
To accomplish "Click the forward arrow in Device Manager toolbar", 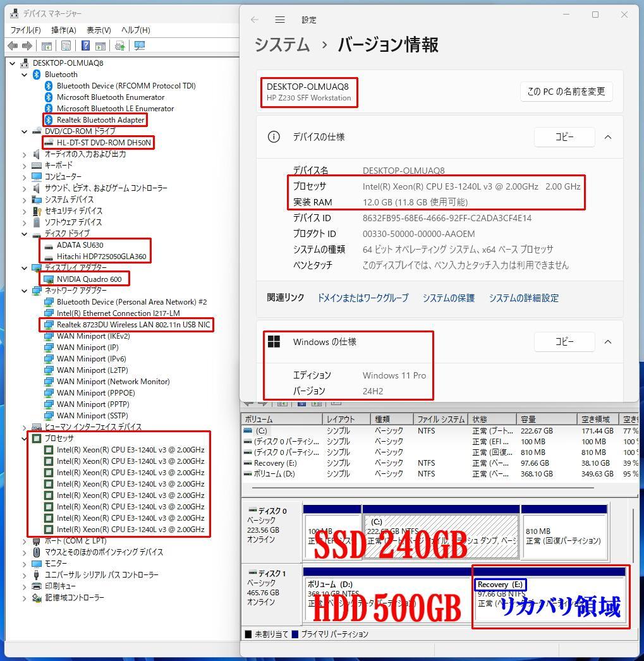I will pos(27,45).
